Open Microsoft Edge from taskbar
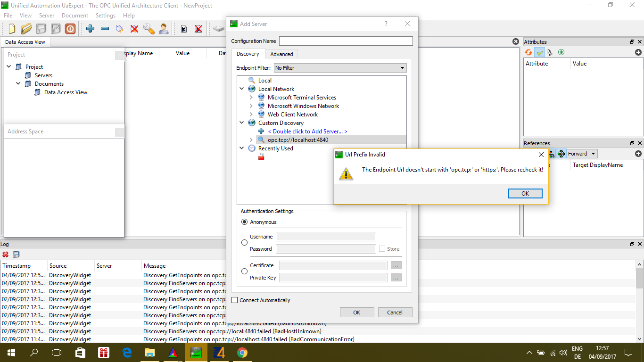This screenshot has height=362, width=644. tap(127, 352)
